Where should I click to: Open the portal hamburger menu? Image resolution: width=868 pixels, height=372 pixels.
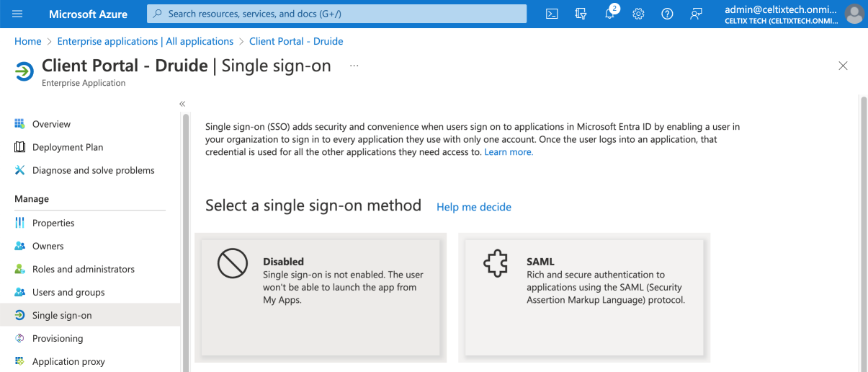pyautogui.click(x=18, y=14)
